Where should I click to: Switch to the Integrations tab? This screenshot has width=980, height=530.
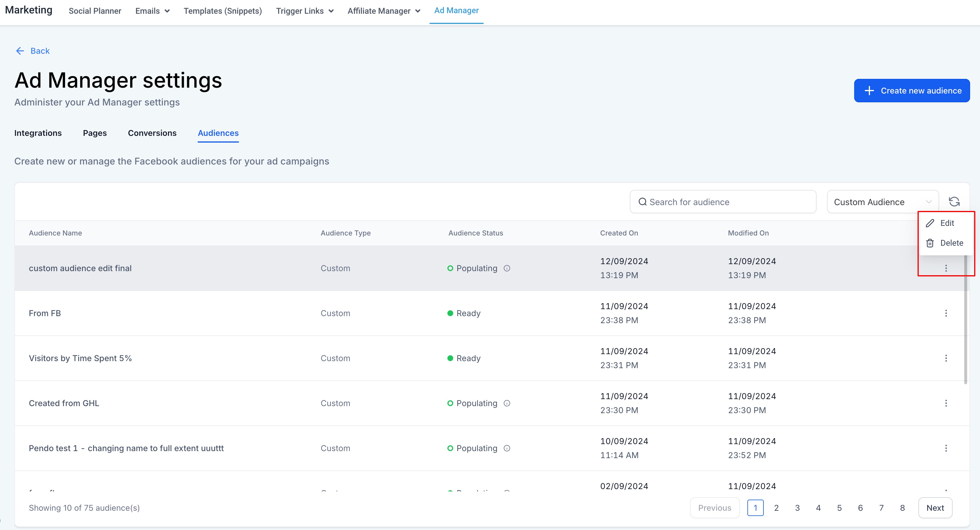pos(38,133)
